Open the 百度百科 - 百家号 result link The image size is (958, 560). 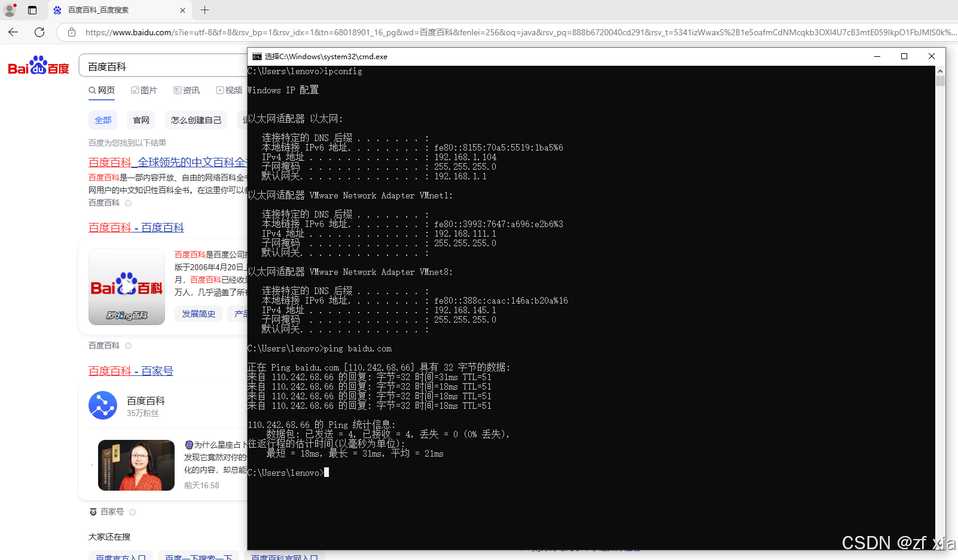click(x=131, y=371)
